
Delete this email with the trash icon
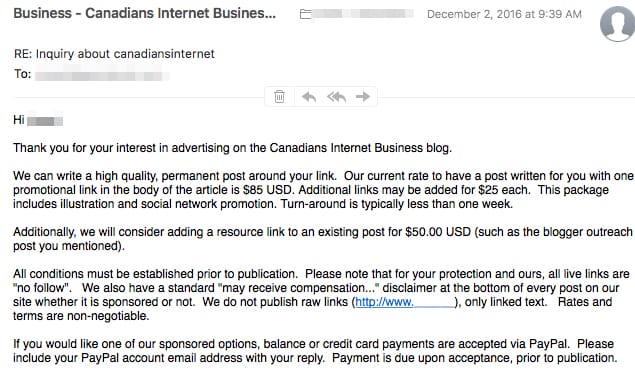(x=279, y=97)
